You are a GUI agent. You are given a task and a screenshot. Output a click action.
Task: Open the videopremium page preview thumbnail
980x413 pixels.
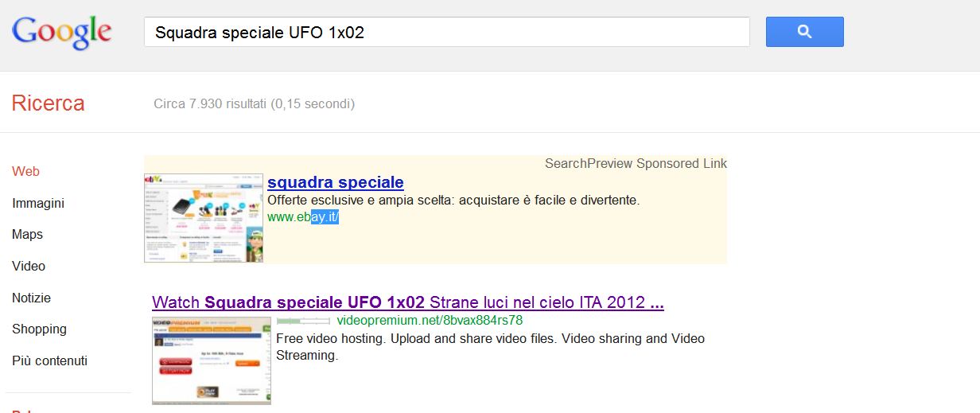click(212, 360)
